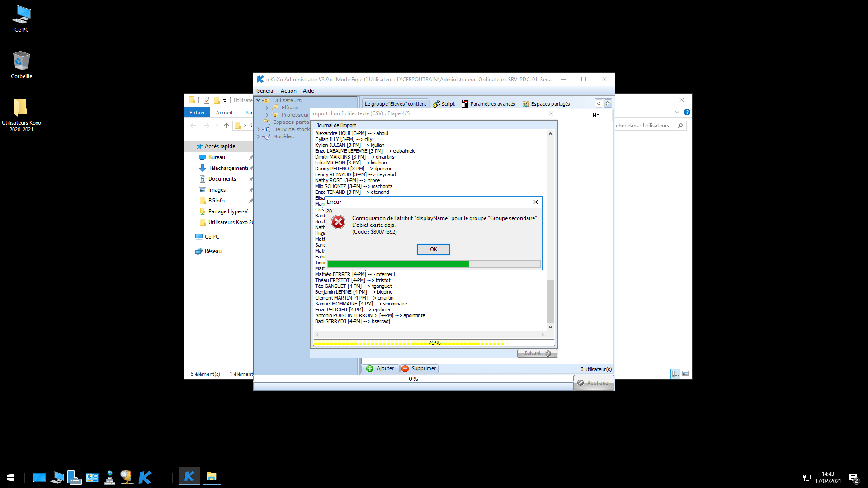Click File Explorer back arrow
Viewport: 868px width, 488px height.
coord(193,126)
